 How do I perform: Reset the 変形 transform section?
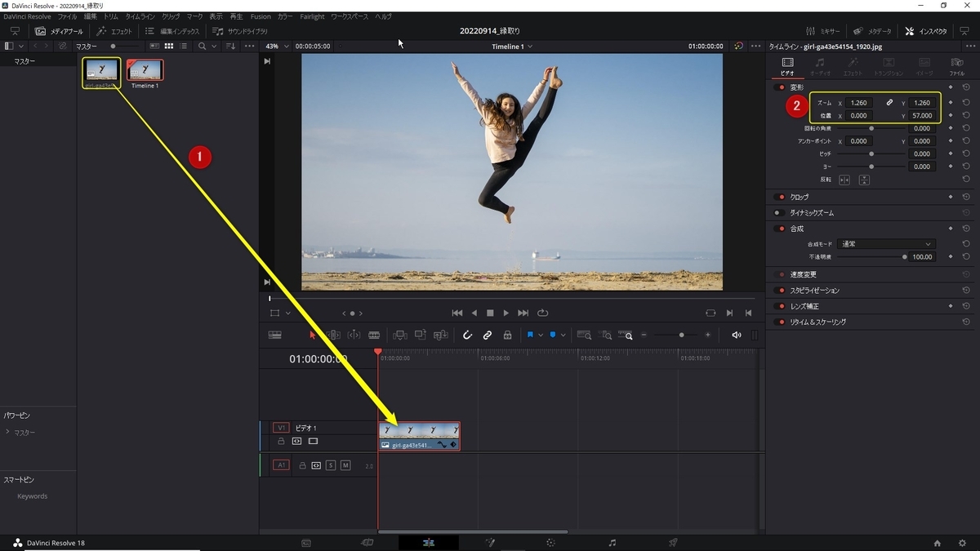coord(966,87)
